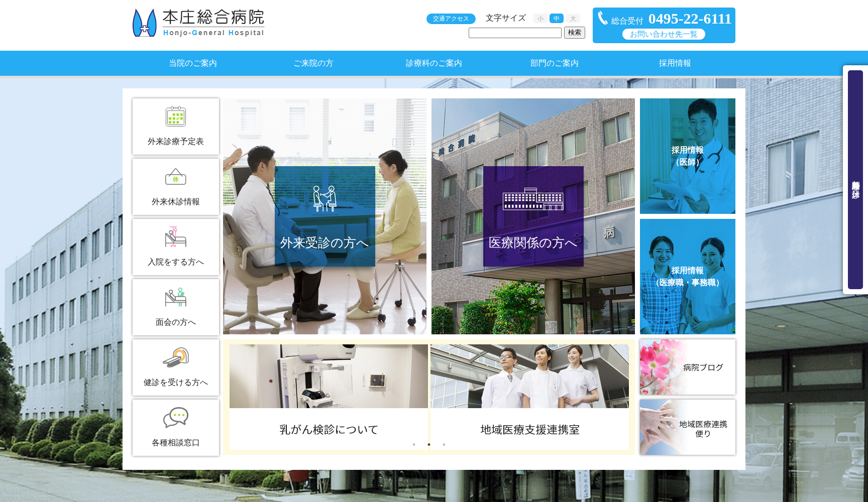Expand the 当院のご案内 navigation menu
The width and height of the screenshot is (868, 502).
pos(193,63)
